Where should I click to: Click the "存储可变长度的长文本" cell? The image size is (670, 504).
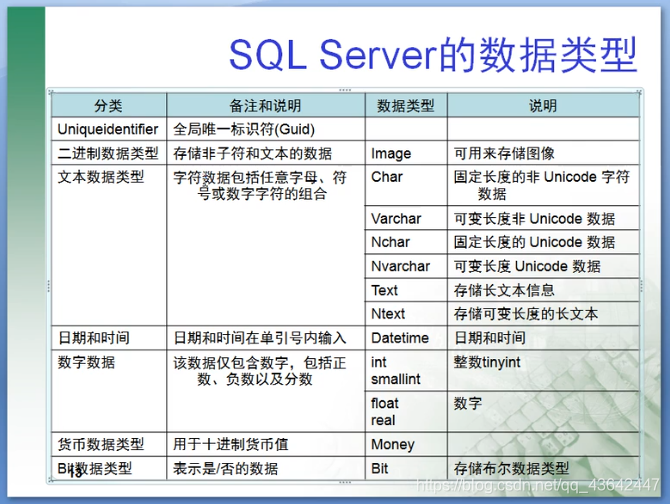pyautogui.click(x=544, y=314)
